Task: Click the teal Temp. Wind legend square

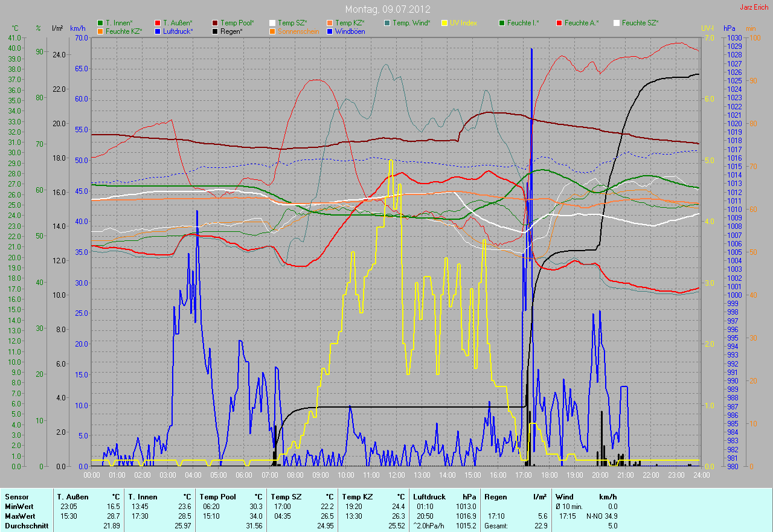Action: (387, 23)
